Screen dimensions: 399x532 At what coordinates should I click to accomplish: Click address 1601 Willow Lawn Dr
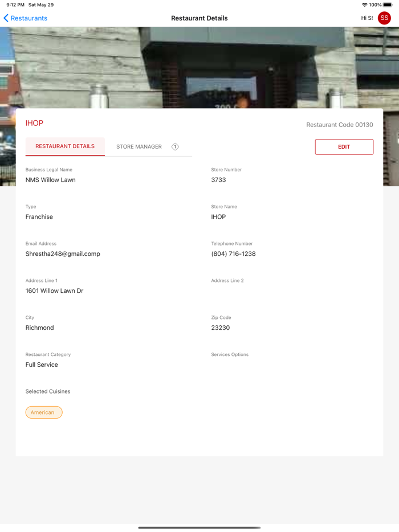tap(54, 290)
